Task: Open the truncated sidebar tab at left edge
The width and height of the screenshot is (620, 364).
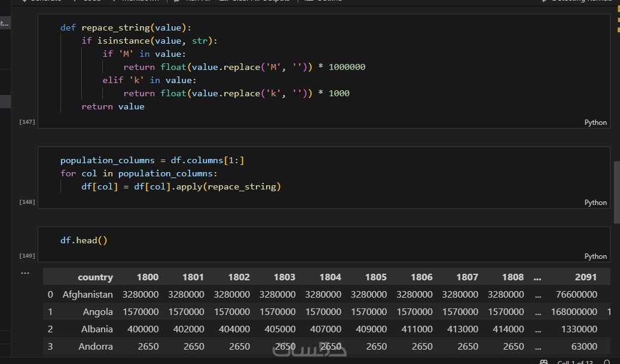Action: [5, 23]
